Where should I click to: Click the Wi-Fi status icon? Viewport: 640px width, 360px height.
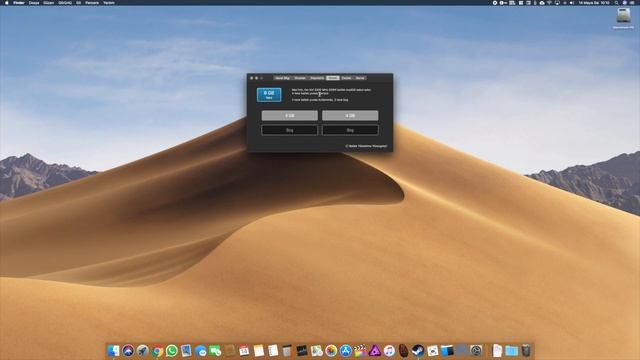click(549, 3)
